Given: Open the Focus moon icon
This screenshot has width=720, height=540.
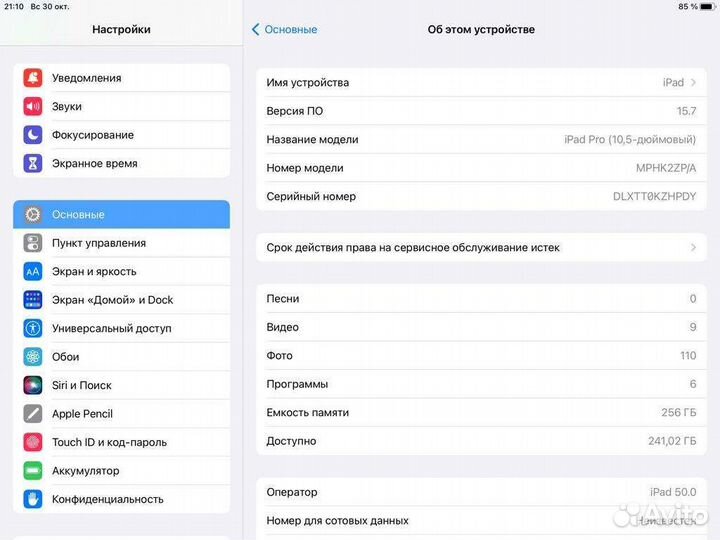Looking at the screenshot, I should tap(33, 135).
